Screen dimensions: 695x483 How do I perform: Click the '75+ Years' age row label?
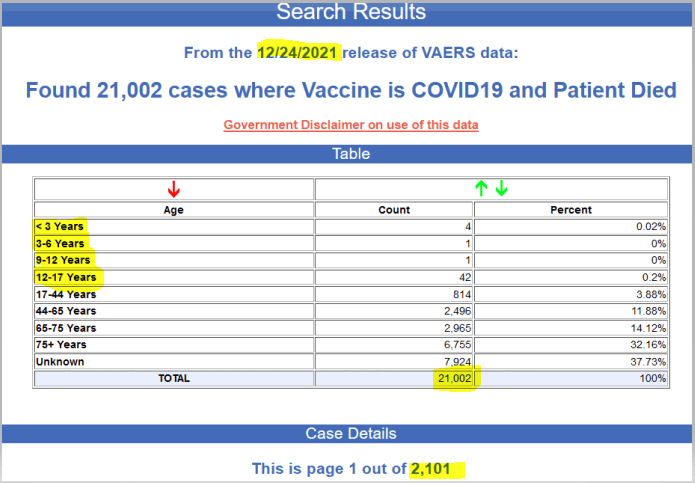tap(63, 344)
